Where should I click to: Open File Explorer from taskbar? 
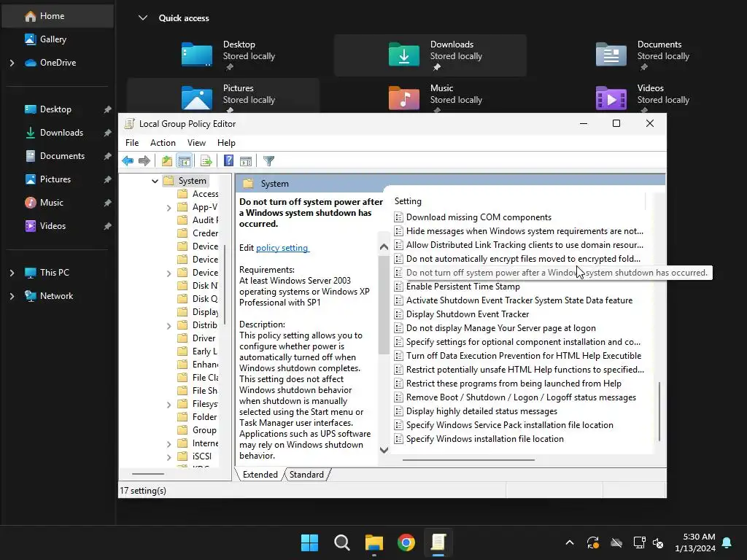[374, 542]
